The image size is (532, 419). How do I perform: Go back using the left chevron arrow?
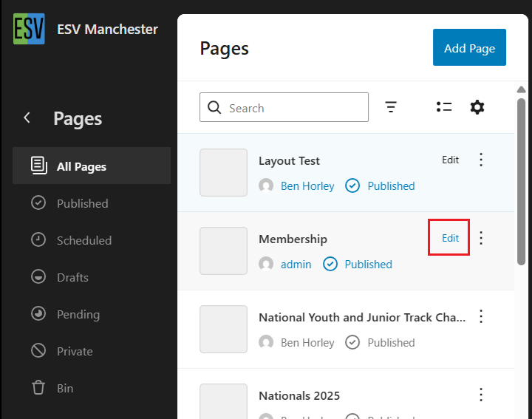[x=27, y=117]
